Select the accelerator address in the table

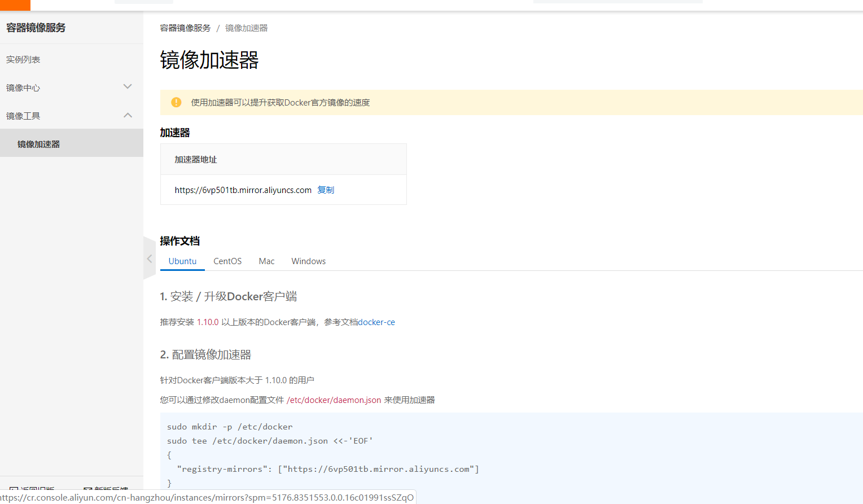click(242, 190)
